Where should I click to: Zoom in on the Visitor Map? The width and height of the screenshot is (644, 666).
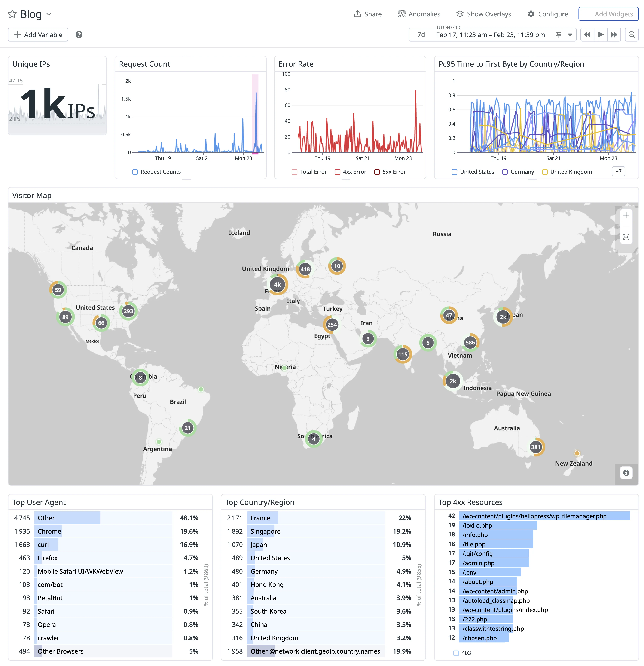pyautogui.click(x=626, y=215)
